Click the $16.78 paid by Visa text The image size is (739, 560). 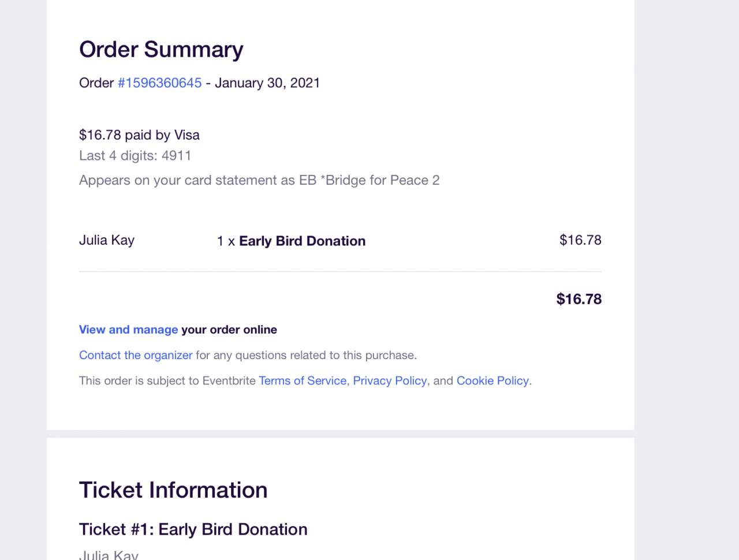pos(139,135)
